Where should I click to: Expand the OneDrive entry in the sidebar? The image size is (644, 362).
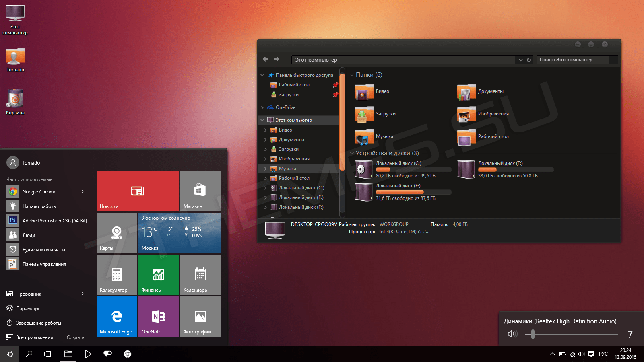[262, 107]
